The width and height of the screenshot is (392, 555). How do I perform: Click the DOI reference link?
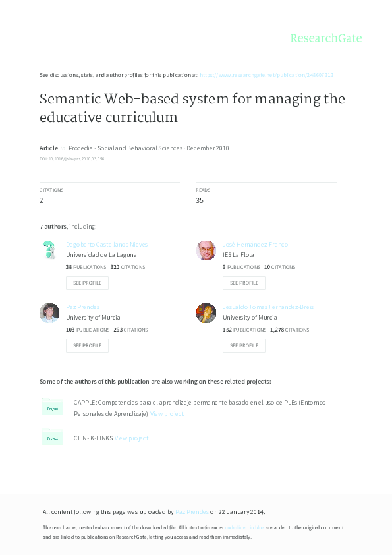72,158
